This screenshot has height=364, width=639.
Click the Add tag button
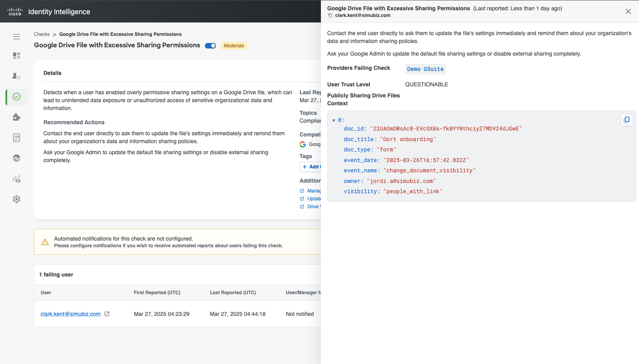[311, 167]
